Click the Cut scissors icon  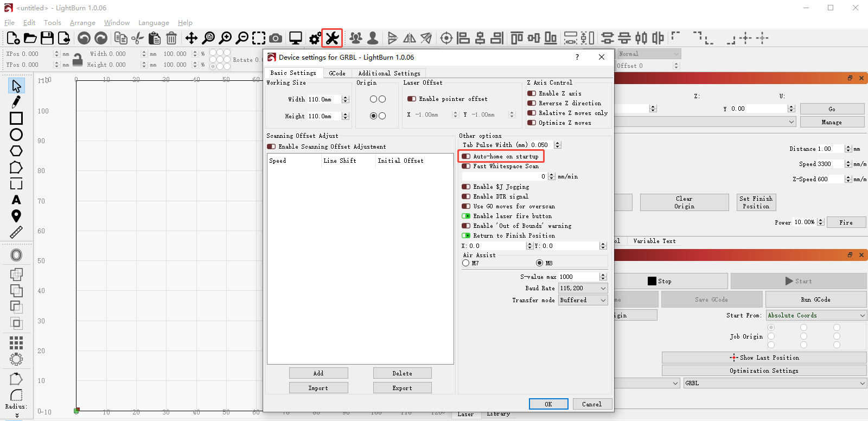137,38
